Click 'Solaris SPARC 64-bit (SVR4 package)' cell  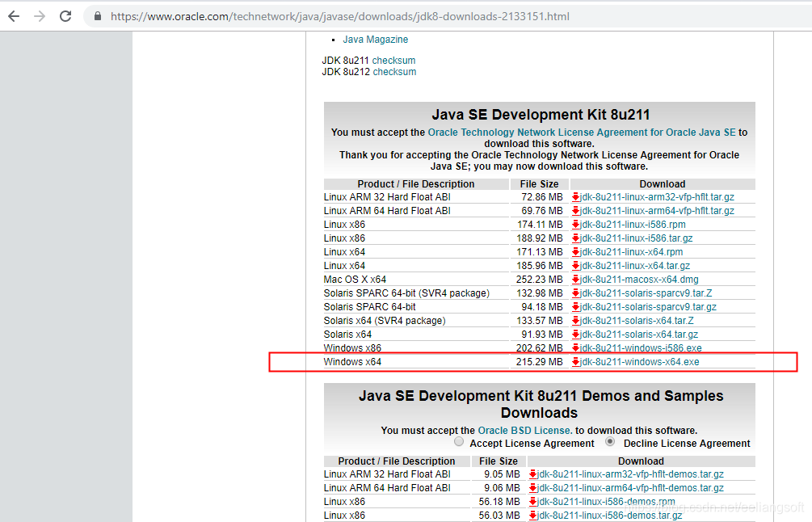(406, 293)
